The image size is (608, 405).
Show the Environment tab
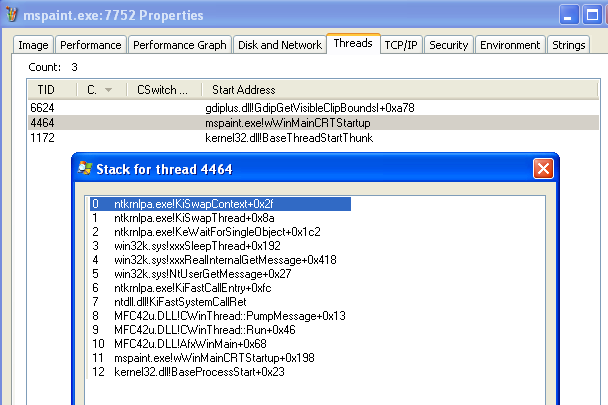pyautogui.click(x=510, y=45)
